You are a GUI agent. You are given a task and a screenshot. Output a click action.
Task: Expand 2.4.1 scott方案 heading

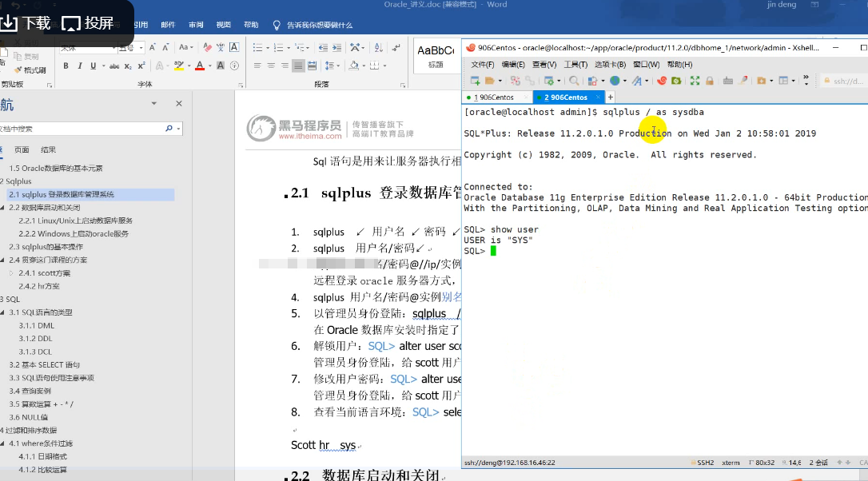(11, 273)
